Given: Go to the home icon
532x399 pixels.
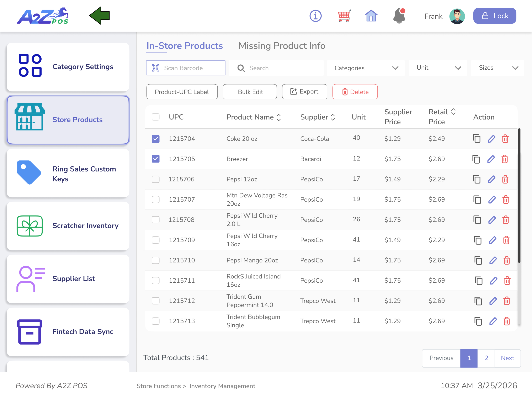Looking at the screenshot, I should (371, 16).
